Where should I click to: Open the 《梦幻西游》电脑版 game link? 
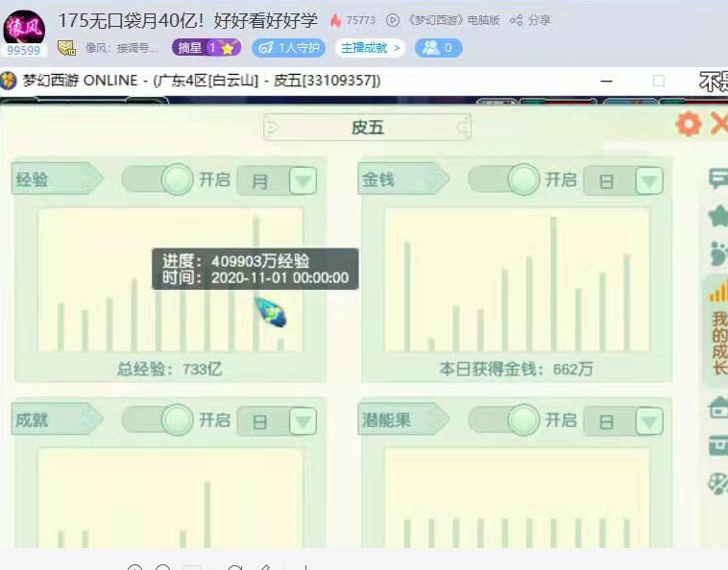(x=453, y=20)
